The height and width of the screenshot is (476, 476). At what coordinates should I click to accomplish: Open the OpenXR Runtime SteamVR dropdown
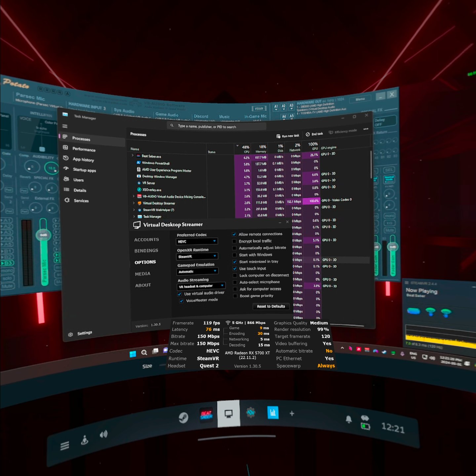[197, 257]
